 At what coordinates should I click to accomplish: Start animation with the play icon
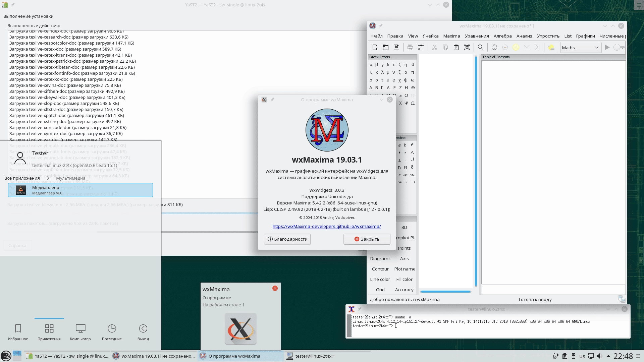pyautogui.click(x=607, y=48)
